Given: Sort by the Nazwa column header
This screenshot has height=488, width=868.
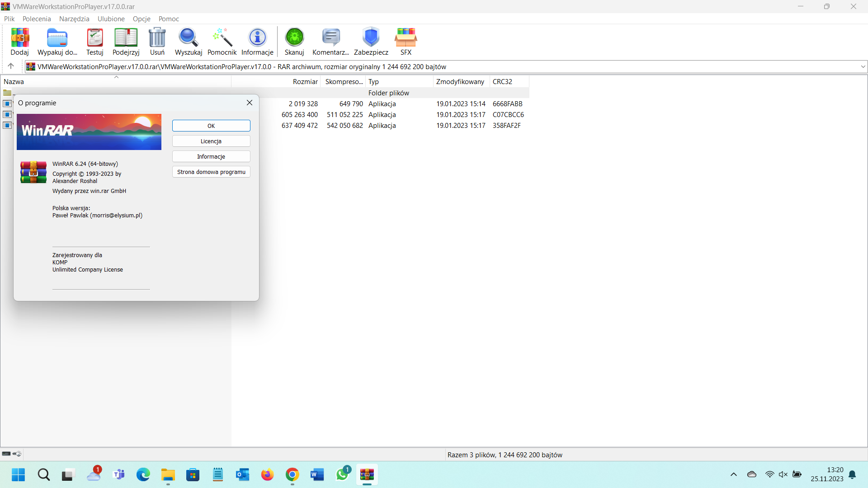Looking at the screenshot, I should tap(116, 81).
